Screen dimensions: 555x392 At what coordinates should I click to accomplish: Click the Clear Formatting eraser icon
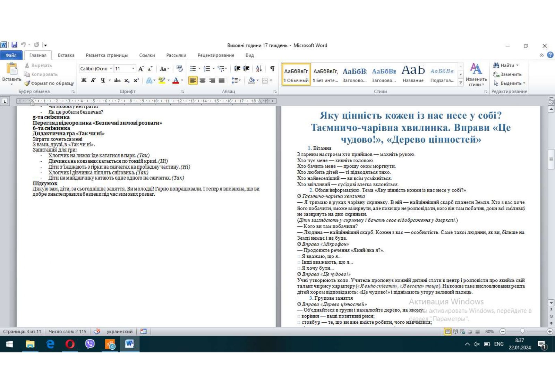[179, 69]
